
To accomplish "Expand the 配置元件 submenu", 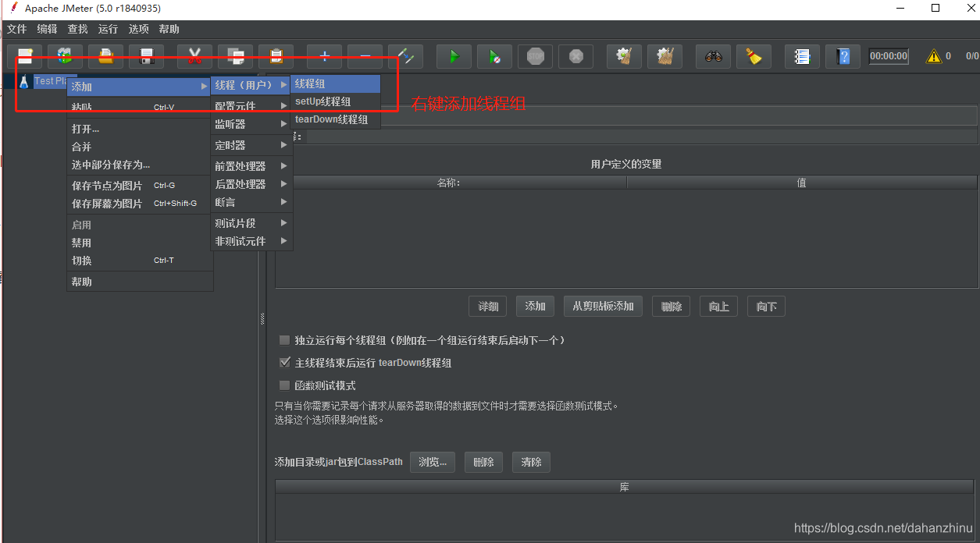I will [x=251, y=105].
